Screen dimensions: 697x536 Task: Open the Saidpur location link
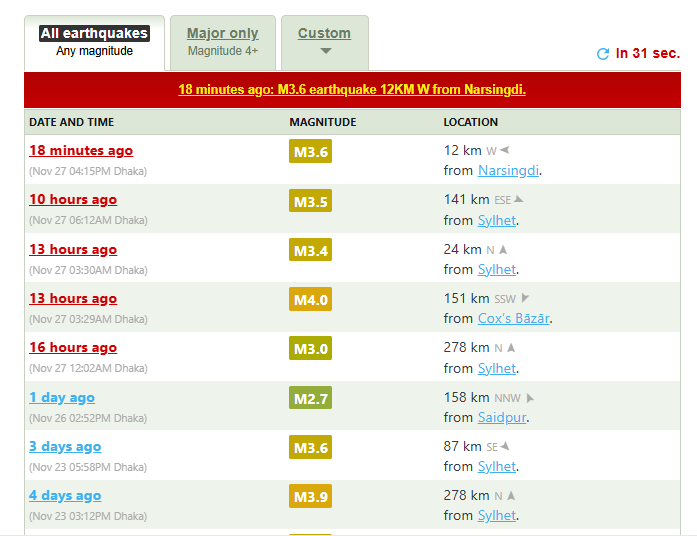pyautogui.click(x=501, y=417)
